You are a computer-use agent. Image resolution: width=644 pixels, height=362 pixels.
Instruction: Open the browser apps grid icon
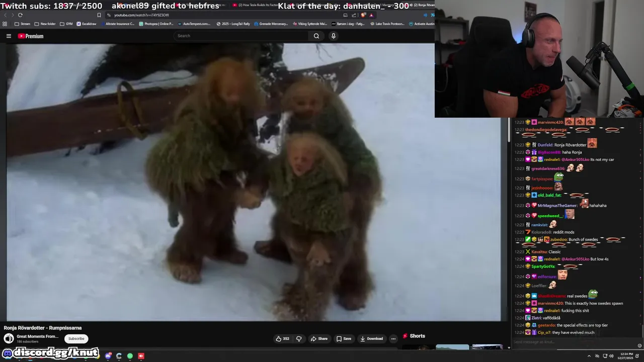click(x=5, y=24)
